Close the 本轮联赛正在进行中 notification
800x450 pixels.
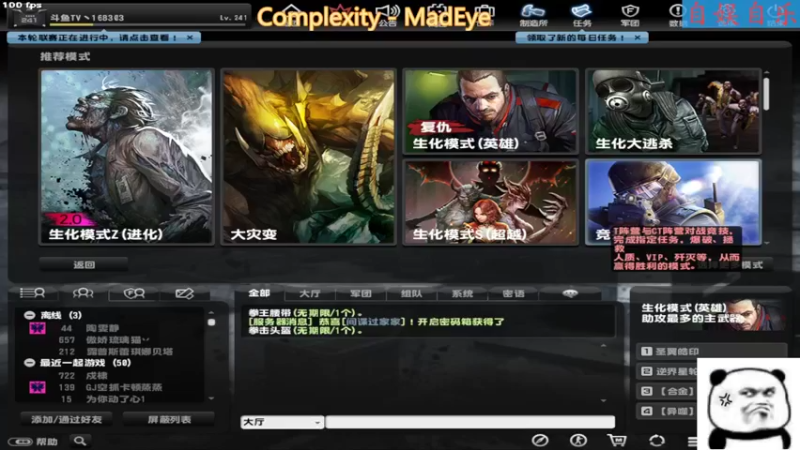pyautogui.click(x=190, y=38)
